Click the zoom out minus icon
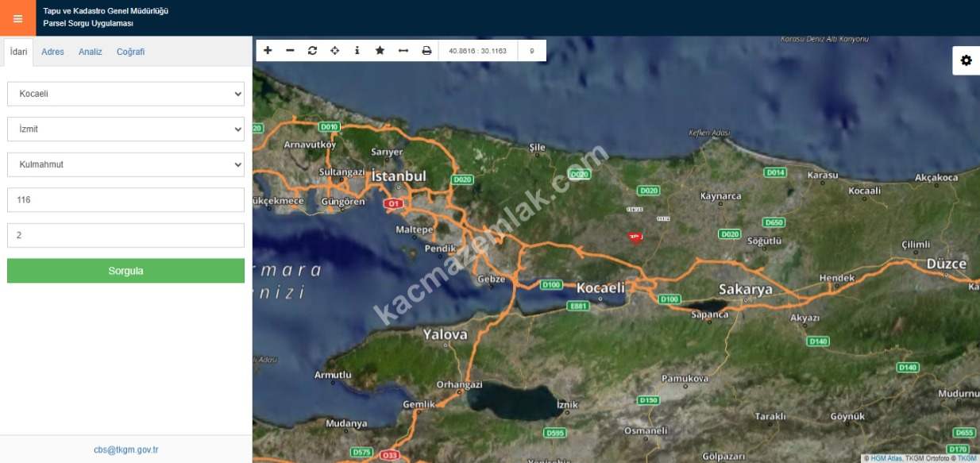 pos(290,51)
